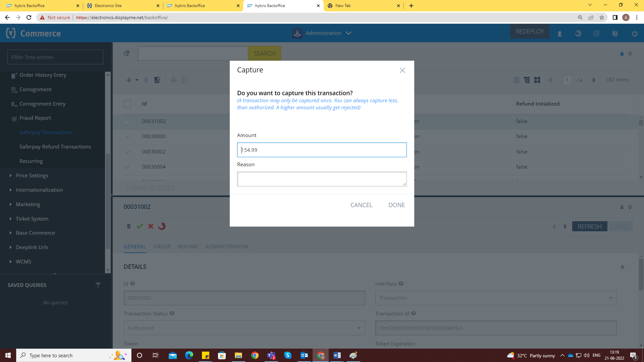This screenshot has height=362, width=644.
Task: Click the Amount input field
Action: (x=321, y=150)
